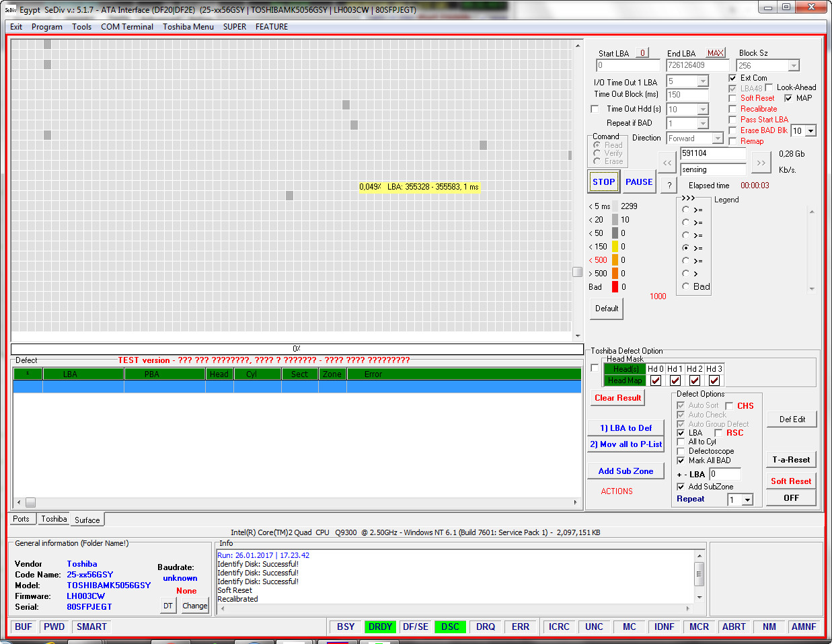Toggle the Remap checkbox
This screenshot has height=644, width=832.
[733, 141]
